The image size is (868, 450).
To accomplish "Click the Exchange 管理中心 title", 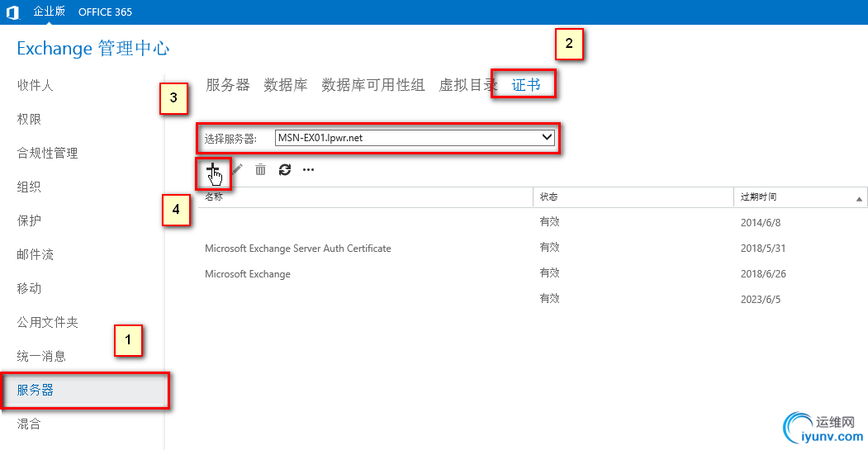I will point(93,48).
